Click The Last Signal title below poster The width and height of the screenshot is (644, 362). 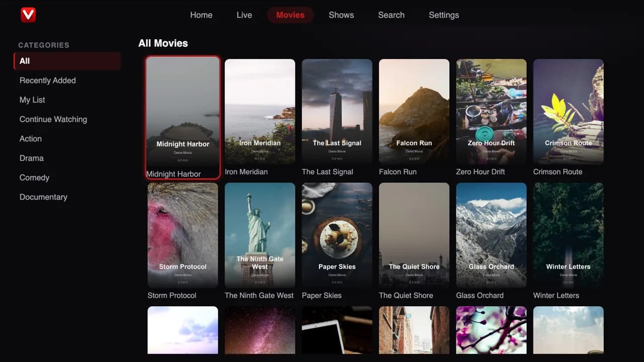[x=328, y=172]
